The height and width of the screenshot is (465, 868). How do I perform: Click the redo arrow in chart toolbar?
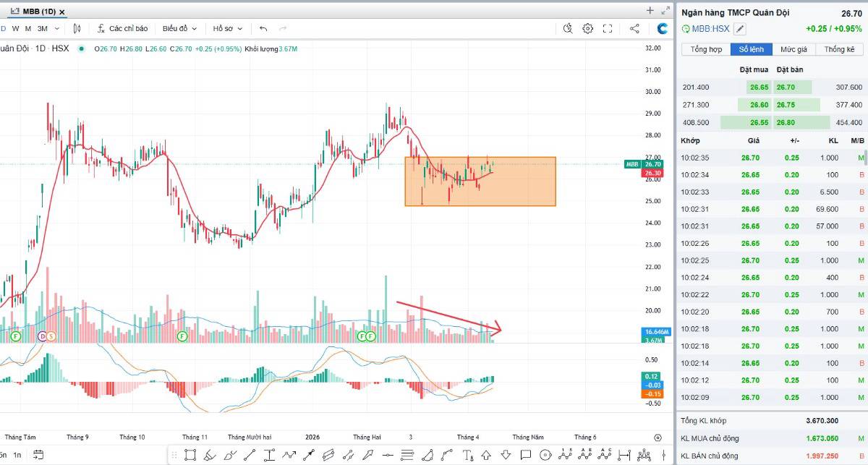(x=283, y=28)
